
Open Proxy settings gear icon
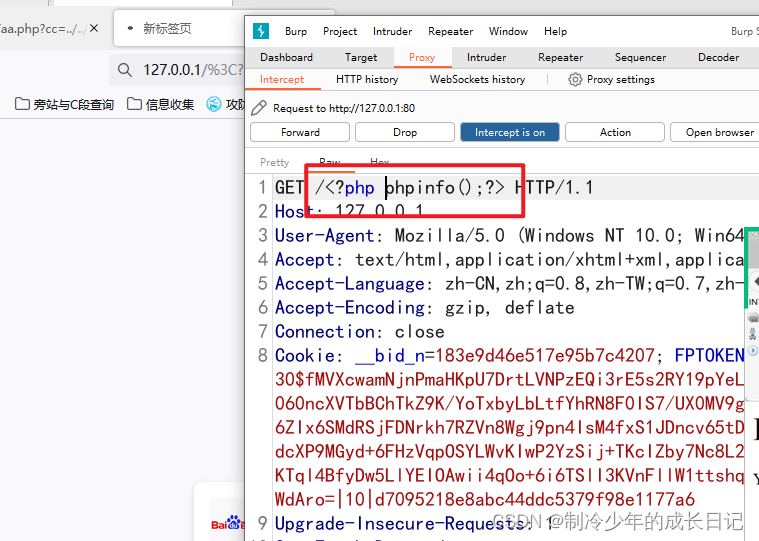pos(575,79)
